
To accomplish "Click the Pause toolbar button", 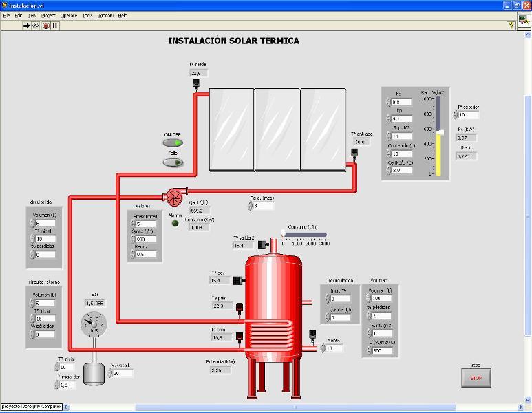I will 55,25.
